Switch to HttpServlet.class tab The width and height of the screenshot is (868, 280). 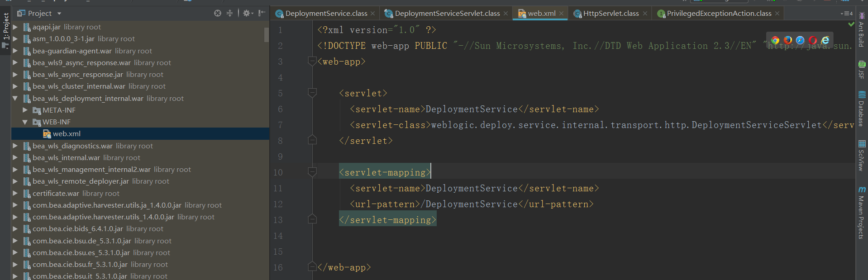[610, 14]
